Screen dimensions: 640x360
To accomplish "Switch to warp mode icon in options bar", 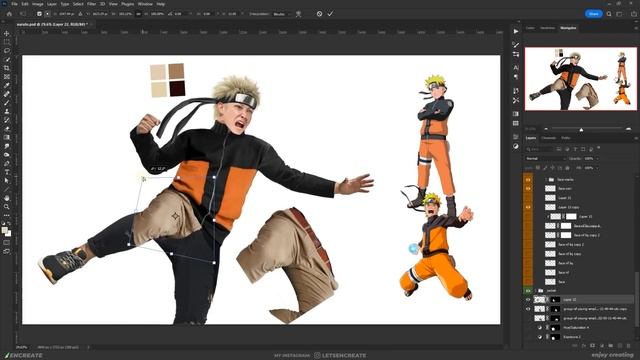I will (x=298, y=14).
